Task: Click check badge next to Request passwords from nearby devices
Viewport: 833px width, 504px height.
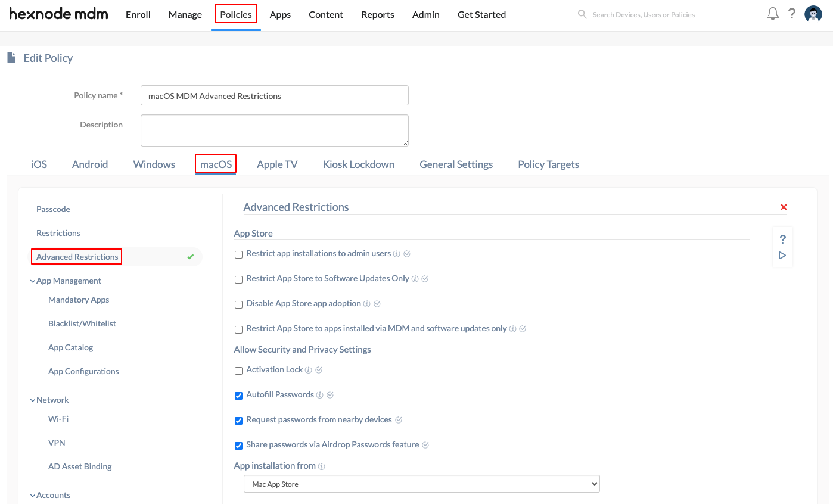Action: 399,420
